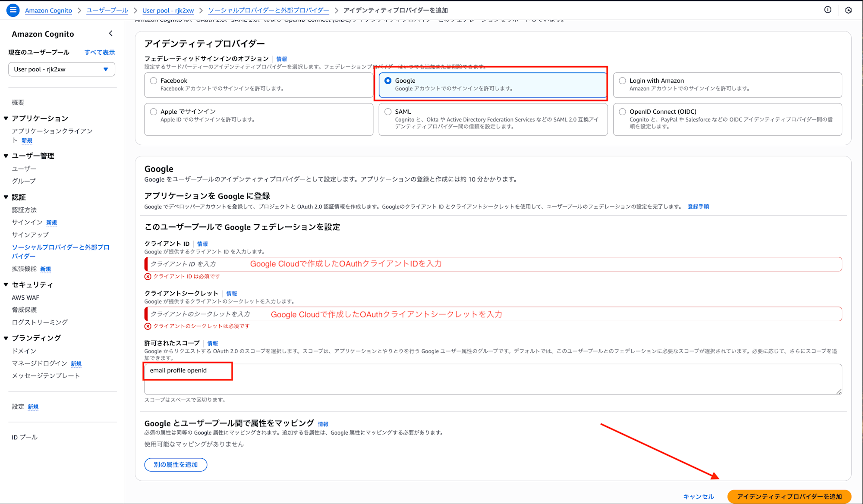The height and width of the screenshot is (504, 863).
Task: Click the settings hexagon icon in the top right
Action: pyautogui.click(x=848, y=10)
